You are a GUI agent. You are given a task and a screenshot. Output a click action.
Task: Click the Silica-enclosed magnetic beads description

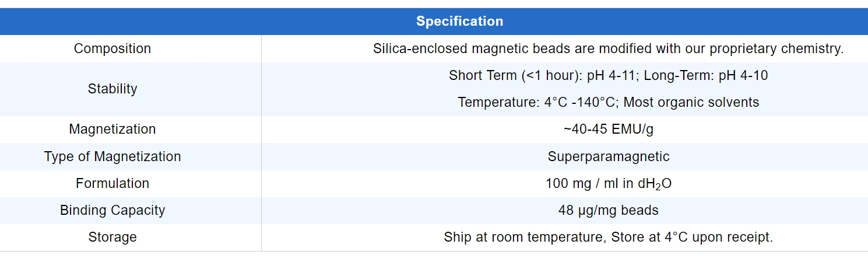pyautogui.click(x=608, y=48)
